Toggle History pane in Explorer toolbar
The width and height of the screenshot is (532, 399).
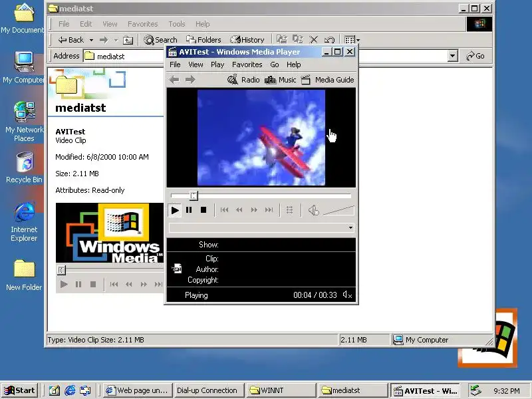click(247, 40)
